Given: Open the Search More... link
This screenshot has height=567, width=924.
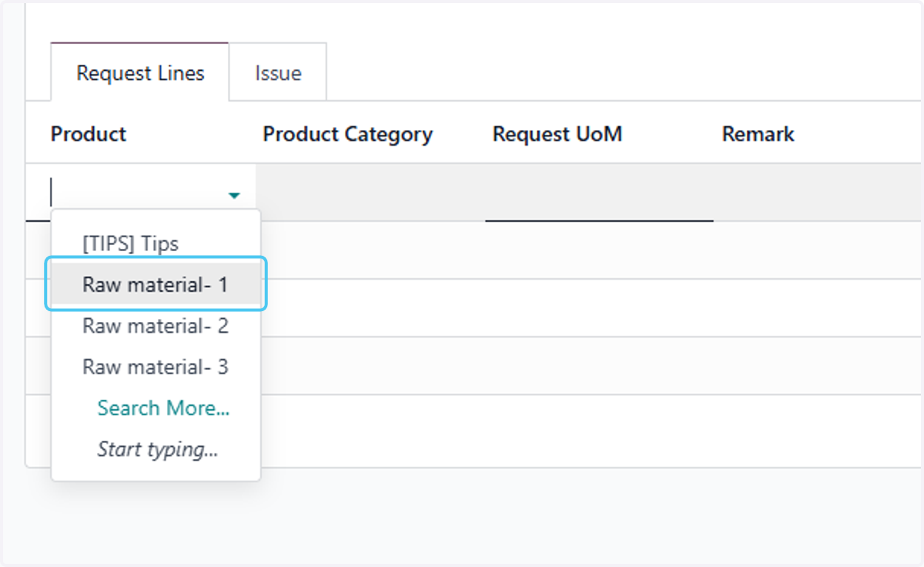Looking at the screenshot, I should point(163,408).
